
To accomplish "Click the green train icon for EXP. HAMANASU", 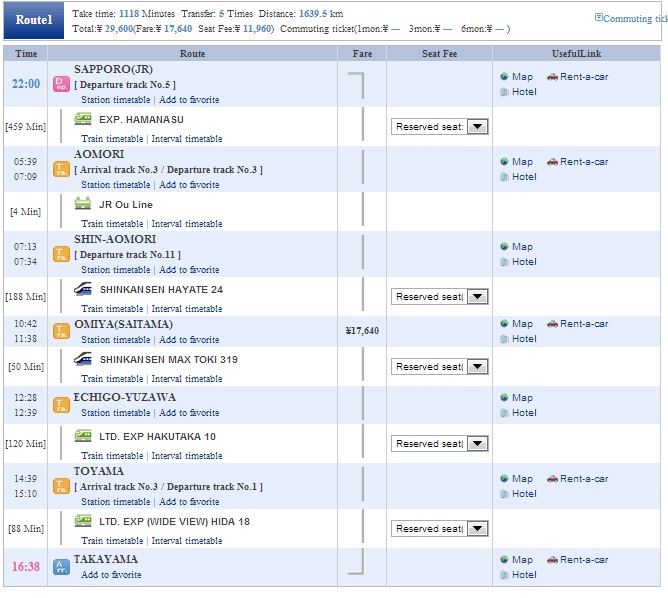I will [83, 118].
